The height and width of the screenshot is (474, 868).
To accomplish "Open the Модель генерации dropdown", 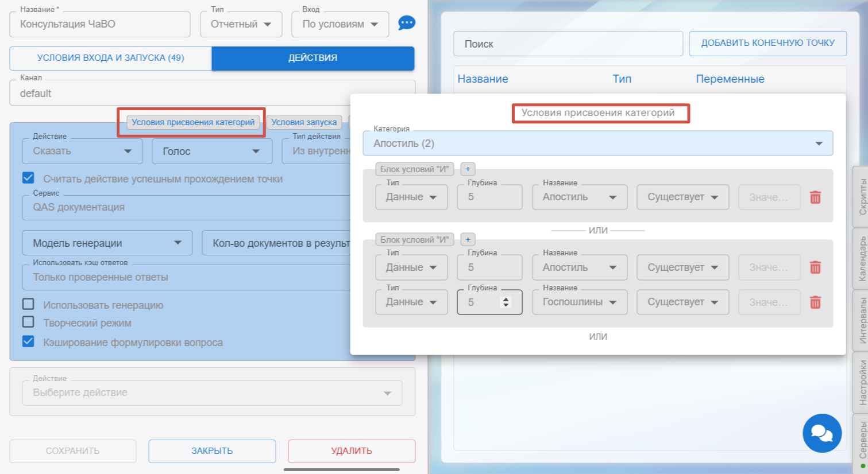I will 107,243.
